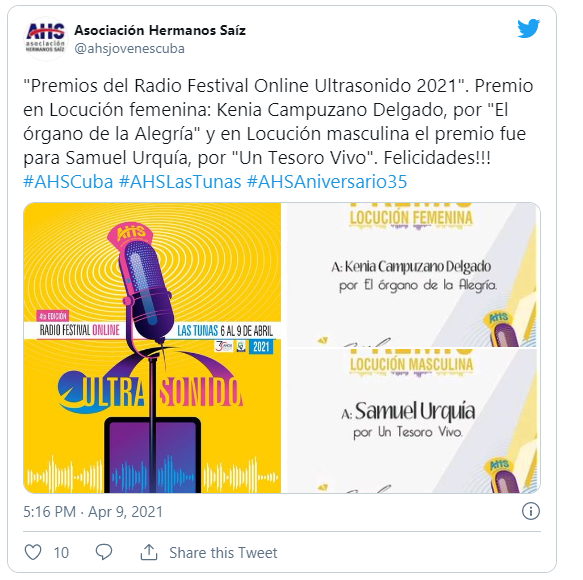The width and height of the screenshot is (583, 580).
Task: Open the #AHSAniversario35 hashtag
Action: point(327,182)
